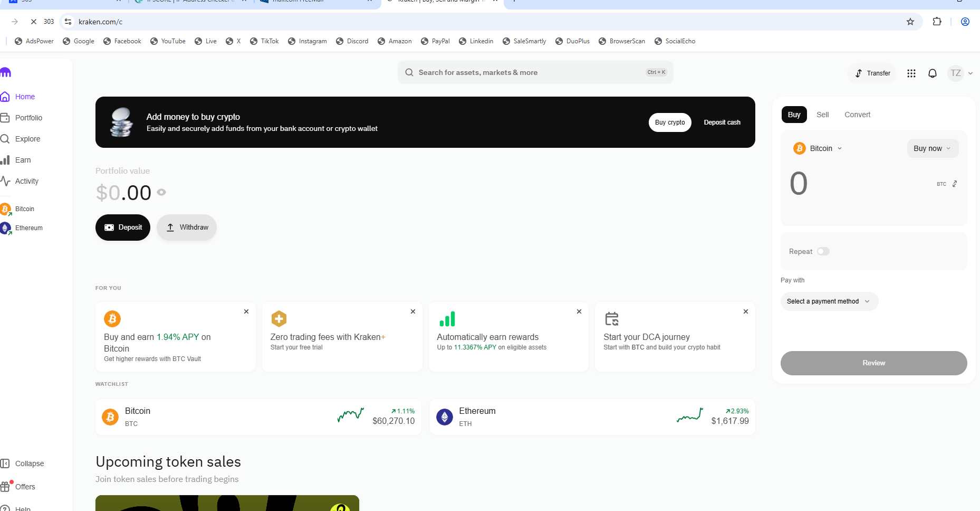Hide portfolio value with eye icon

coord(161,192)
